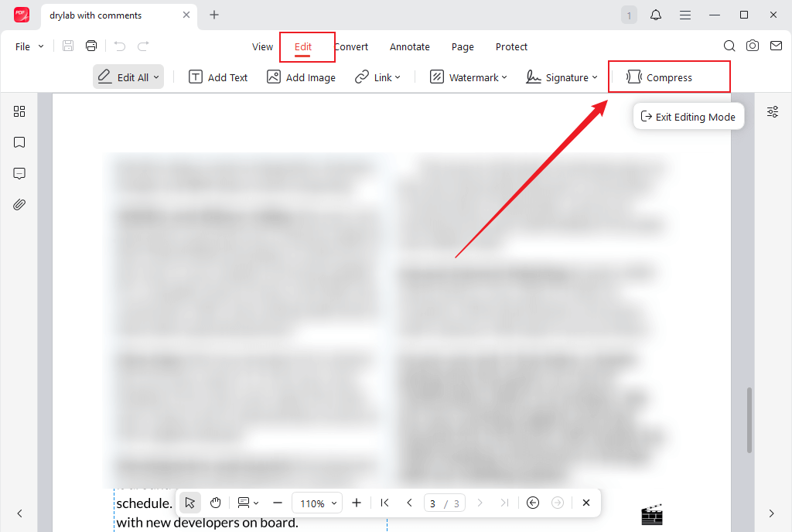The width and height of the screenshot is (792, 532).
Task: Open the properties panel on the right
Action: pyautogui.click(x=772, y=111)
